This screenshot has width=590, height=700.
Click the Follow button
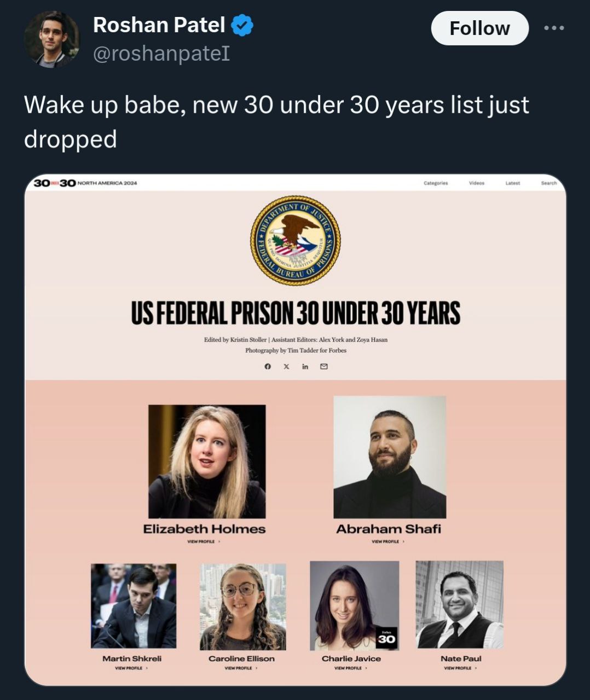click(479, 28)
